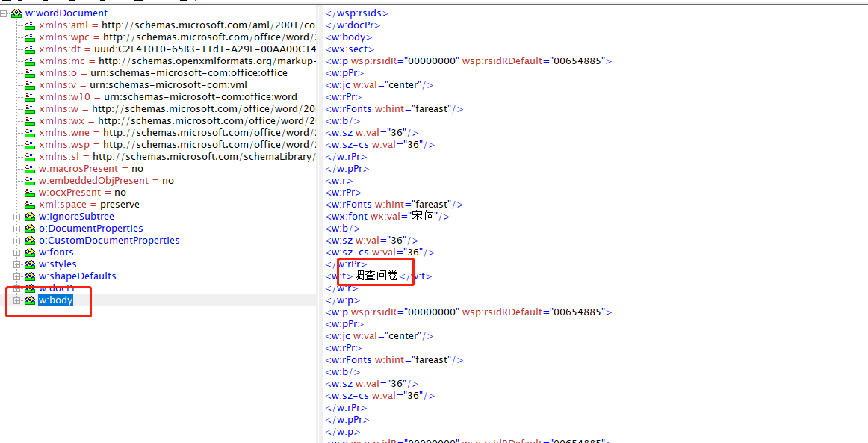Viewport: 868px width, 443px height.
Task: Click the xmlns:mc attribute icon
Action: tap(30, 61)
